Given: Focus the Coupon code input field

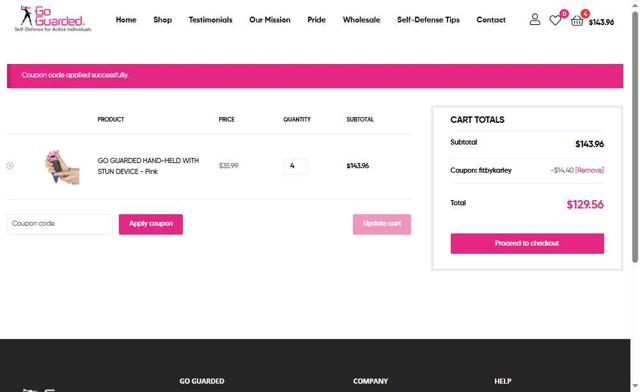Looking at the screenshot, I should pyautogui.click(x=60, y=224).
